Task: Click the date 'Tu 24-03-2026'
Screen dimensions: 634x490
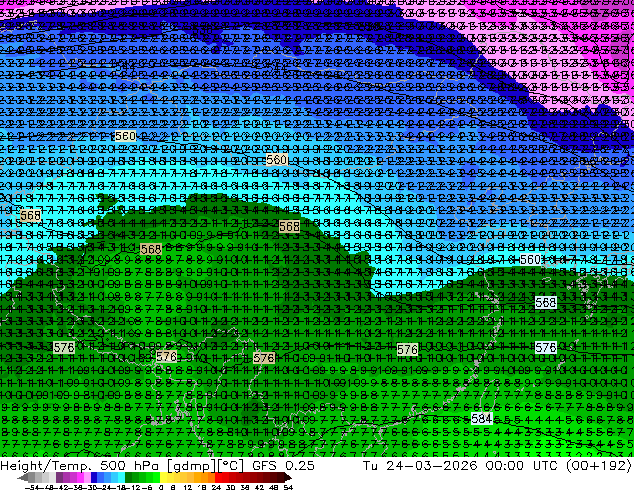Action: click(x=420, y=465)
